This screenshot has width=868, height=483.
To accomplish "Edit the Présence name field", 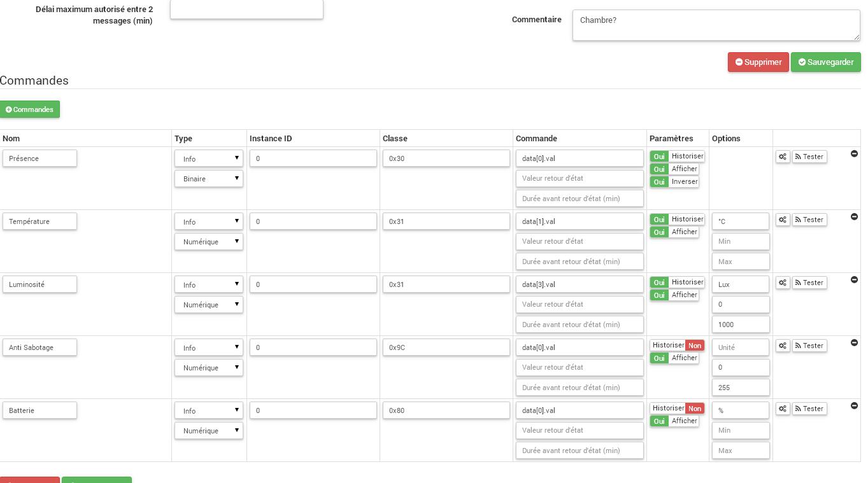I will coord(39,158).
